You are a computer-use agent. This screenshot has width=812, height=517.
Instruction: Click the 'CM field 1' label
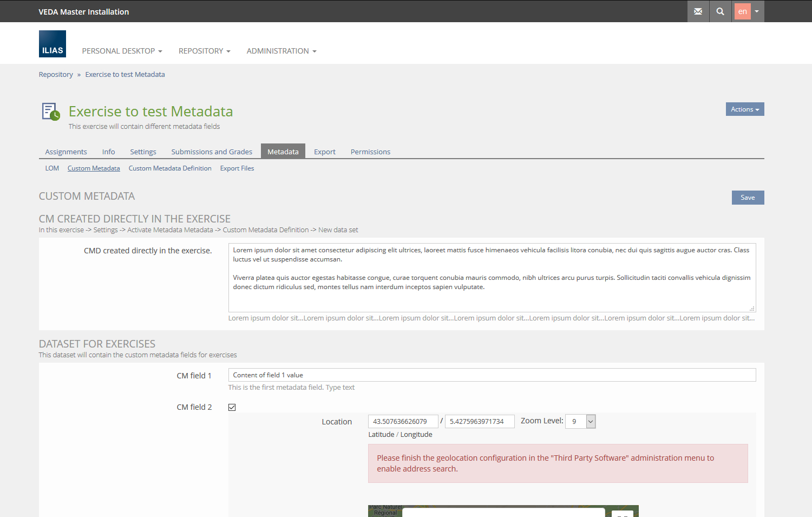tap(194, 376)
